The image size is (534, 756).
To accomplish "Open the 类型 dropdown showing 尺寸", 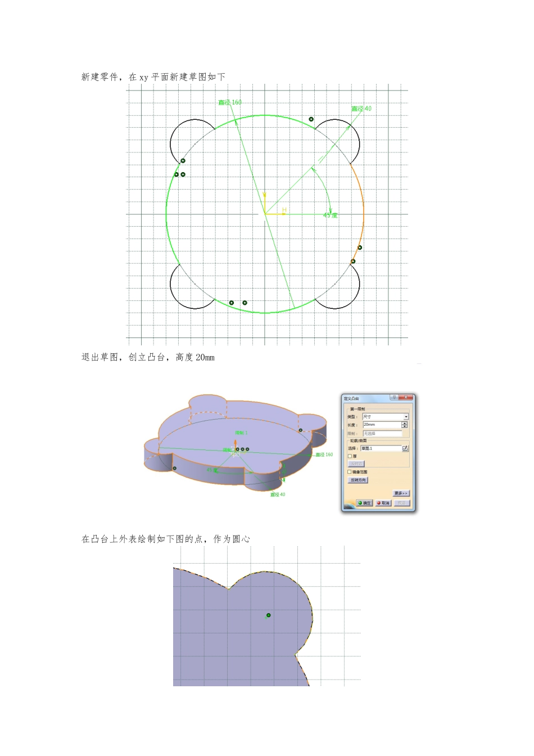I will click(386, 416).
